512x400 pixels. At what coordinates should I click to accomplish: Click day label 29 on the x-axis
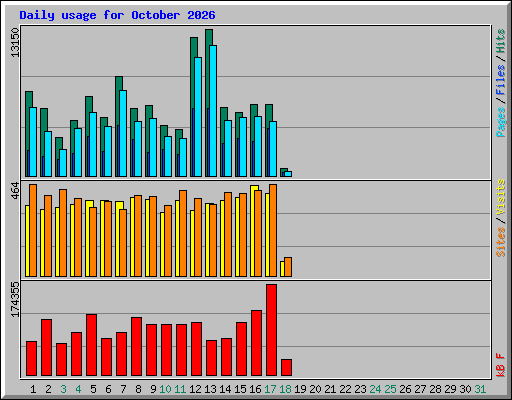[450, 389]
